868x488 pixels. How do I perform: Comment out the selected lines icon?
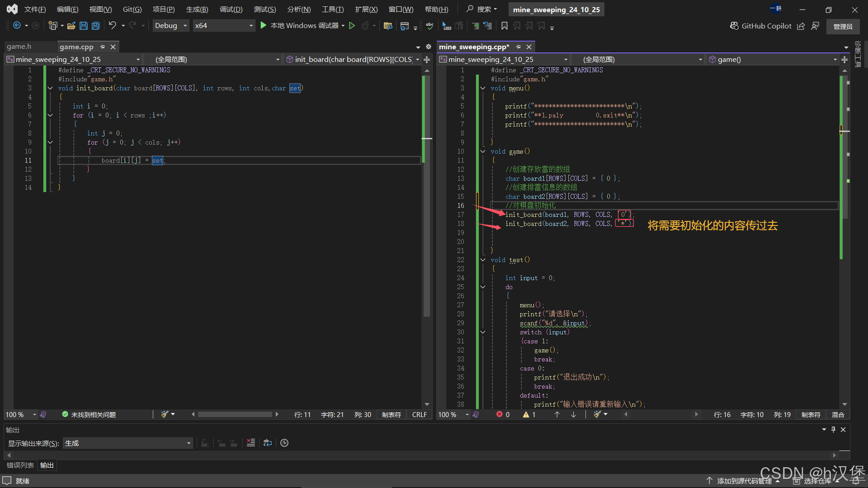(476, 26)
